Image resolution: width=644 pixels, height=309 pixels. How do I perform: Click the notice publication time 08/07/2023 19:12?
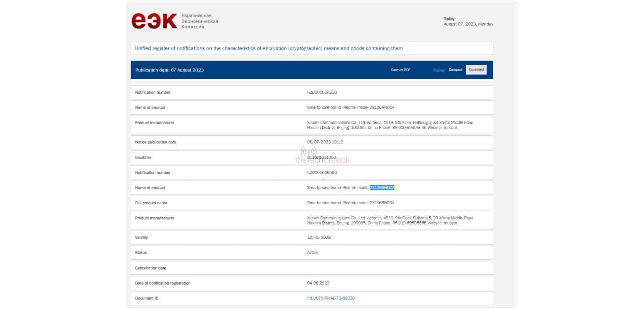coord(325,142)
